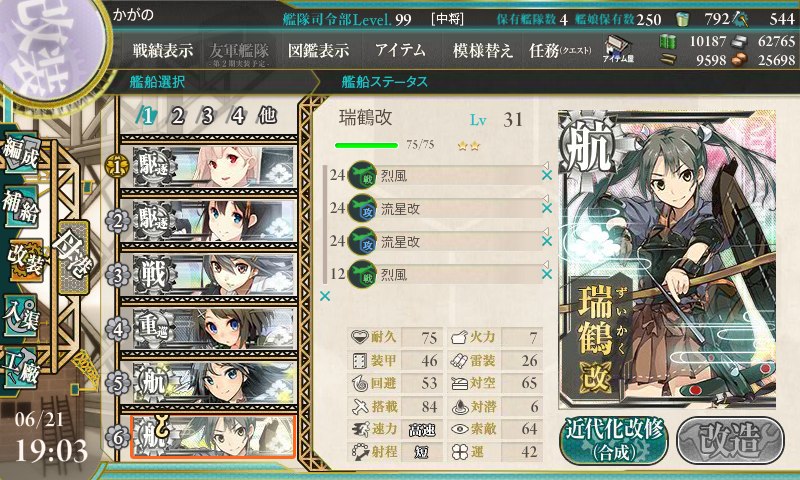Viewport: 800px width, 480px height.
Task: Switch to the 他 other ships tab
Action: click(267, 116)
